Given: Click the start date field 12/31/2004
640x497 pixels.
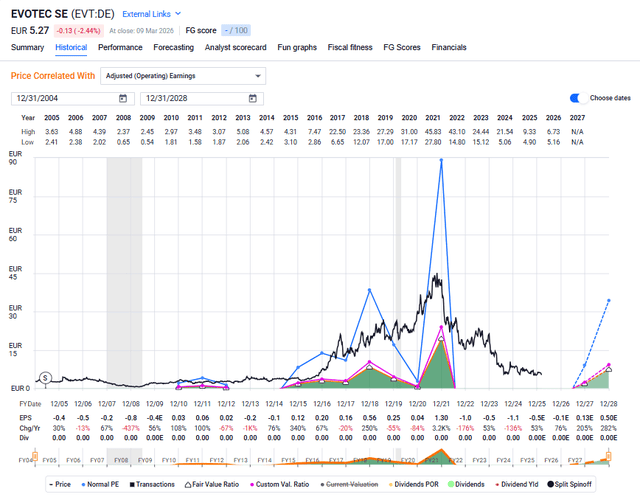Looking at the screenshot, I should click(73, 98).
